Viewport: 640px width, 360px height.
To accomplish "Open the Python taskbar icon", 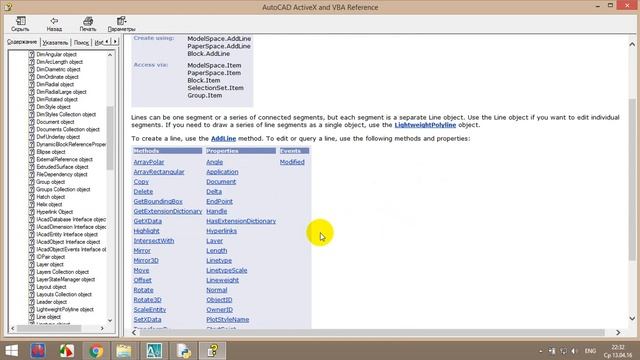I will click(x=183, y=351).
